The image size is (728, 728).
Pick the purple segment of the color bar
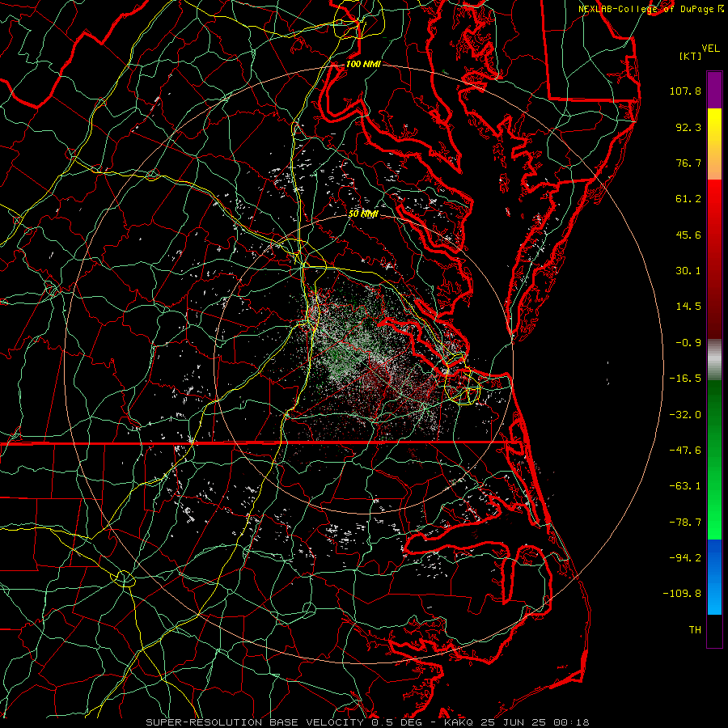(714, 91)
